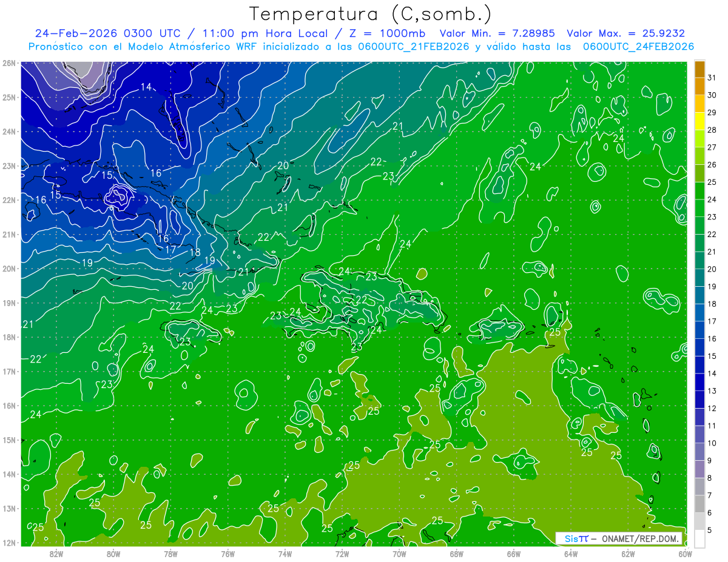Click the 66W longitude axis label
This screenshot has width=728, height=562.
coord(513,554)
